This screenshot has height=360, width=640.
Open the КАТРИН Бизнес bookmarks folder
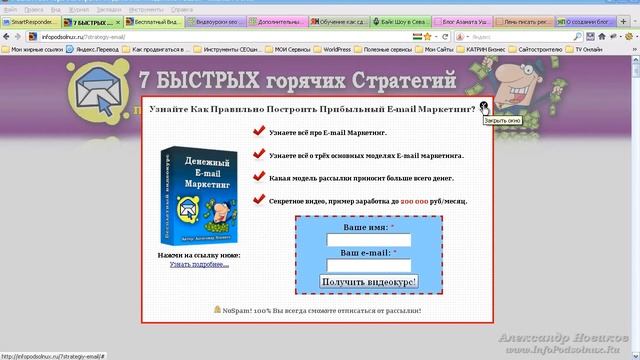pyautogui.click(x=481, y=49)
